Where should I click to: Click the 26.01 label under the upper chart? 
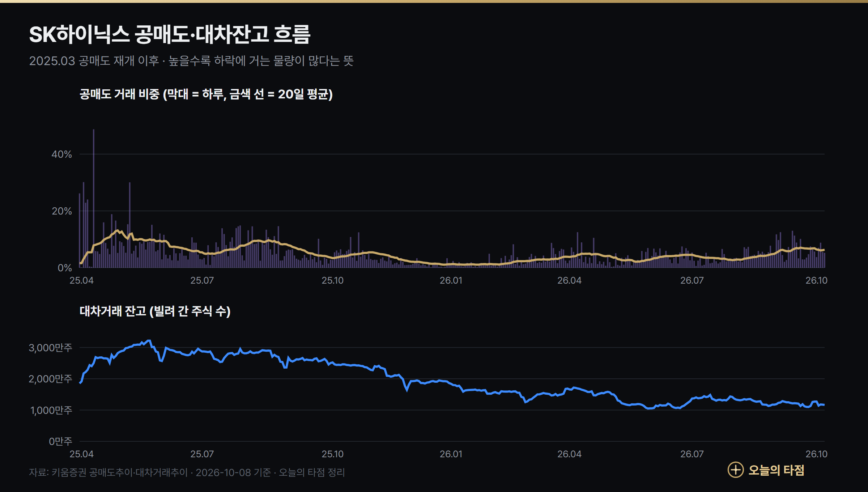(x=451, y=280)
